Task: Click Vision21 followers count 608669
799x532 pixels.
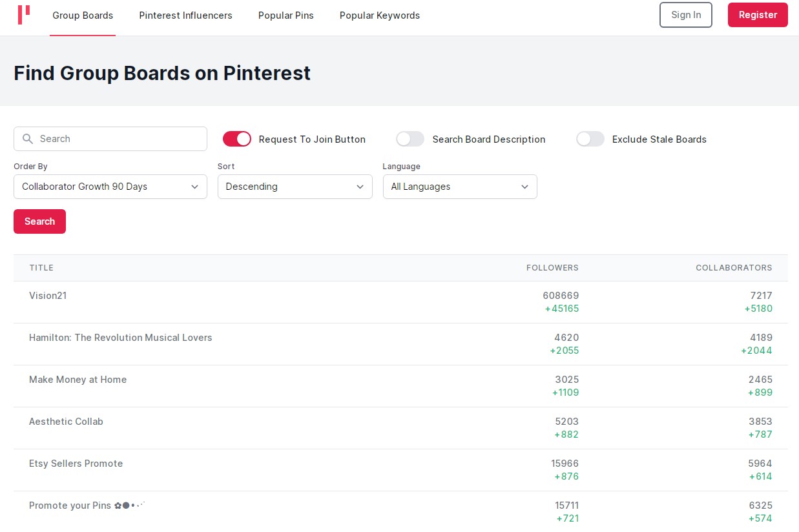Action: pyautogui.click(x=561, y=296)
